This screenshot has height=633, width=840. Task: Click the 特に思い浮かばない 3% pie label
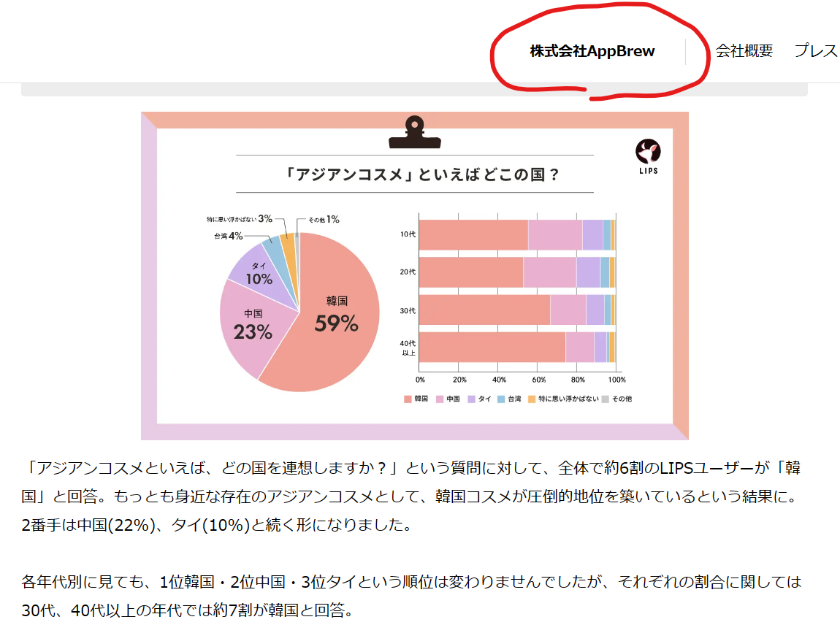(x=240, y=218)
